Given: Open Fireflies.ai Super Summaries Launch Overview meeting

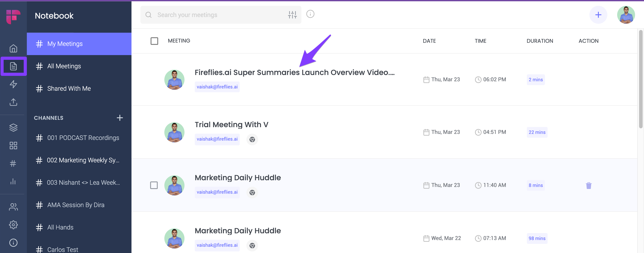Looking at the screenshot, I should 294,72.
